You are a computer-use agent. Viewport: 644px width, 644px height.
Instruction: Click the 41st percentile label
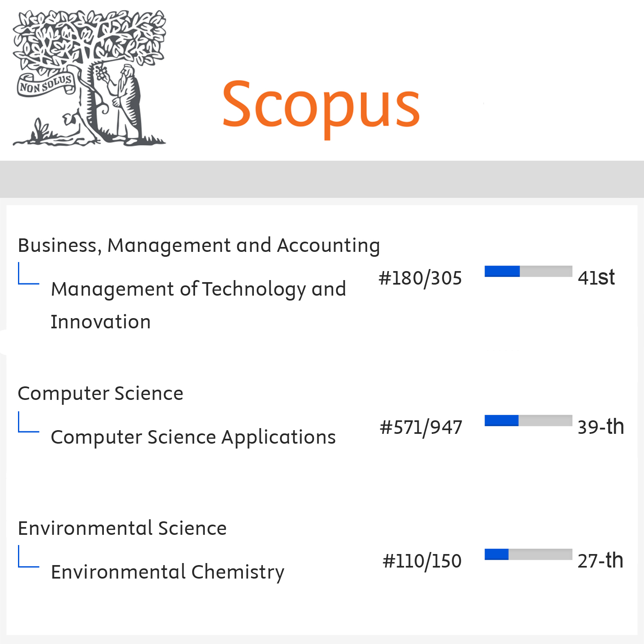[x=596, y=278]
